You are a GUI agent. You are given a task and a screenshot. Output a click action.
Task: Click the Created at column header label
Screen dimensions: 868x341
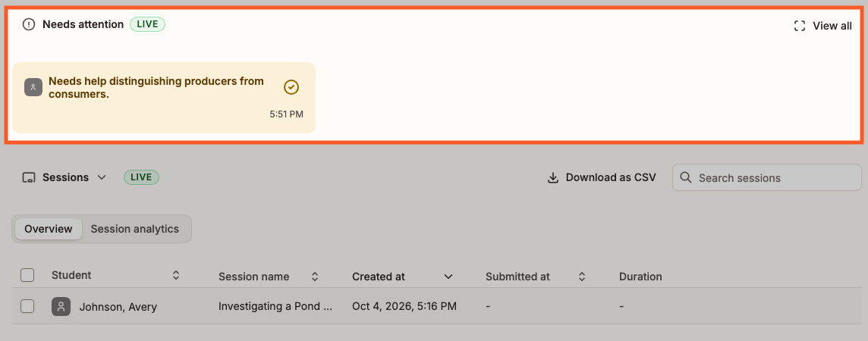(378, 277)
